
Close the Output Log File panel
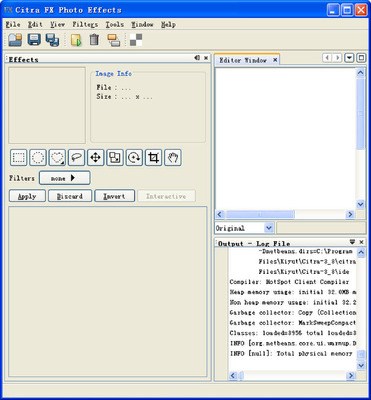[x=361, y=242]
